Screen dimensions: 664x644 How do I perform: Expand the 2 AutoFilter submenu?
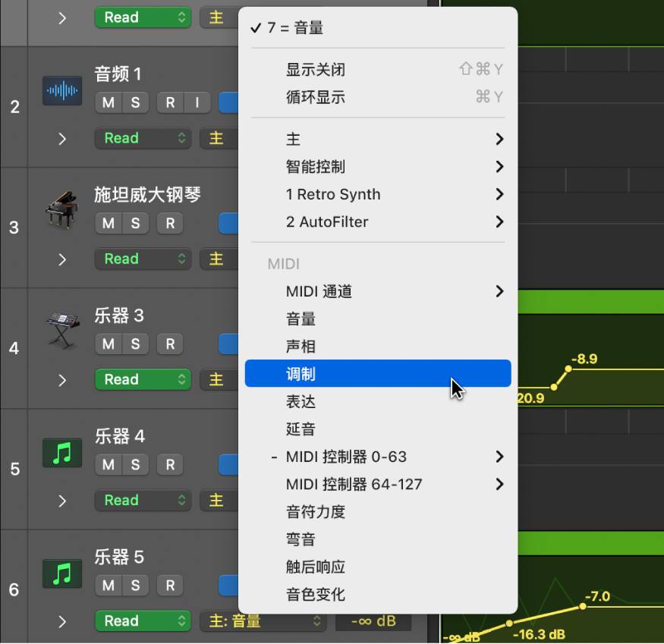pos(378,221)
